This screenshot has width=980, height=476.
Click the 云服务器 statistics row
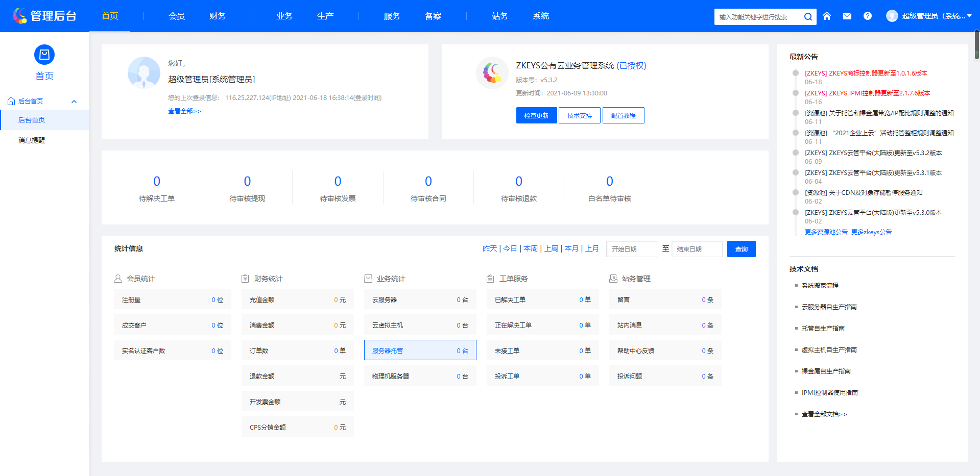point(420,299)
